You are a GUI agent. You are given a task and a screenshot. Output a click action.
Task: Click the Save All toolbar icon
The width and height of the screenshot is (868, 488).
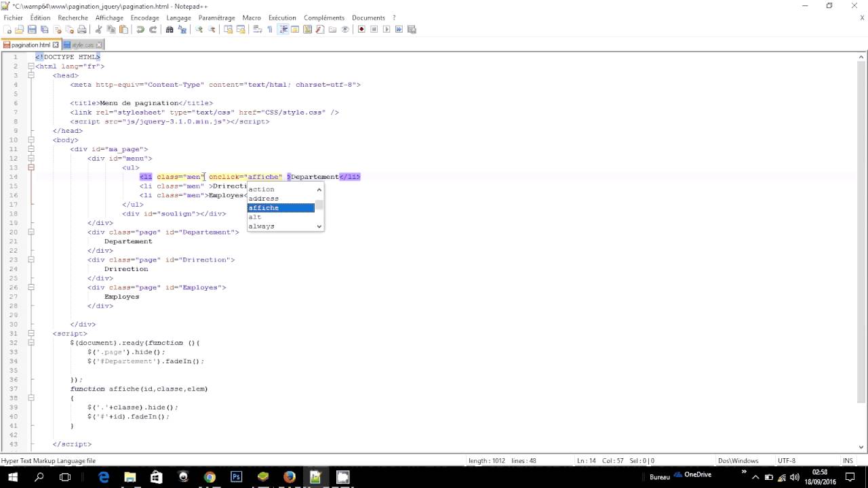click(x=44, y=29)
